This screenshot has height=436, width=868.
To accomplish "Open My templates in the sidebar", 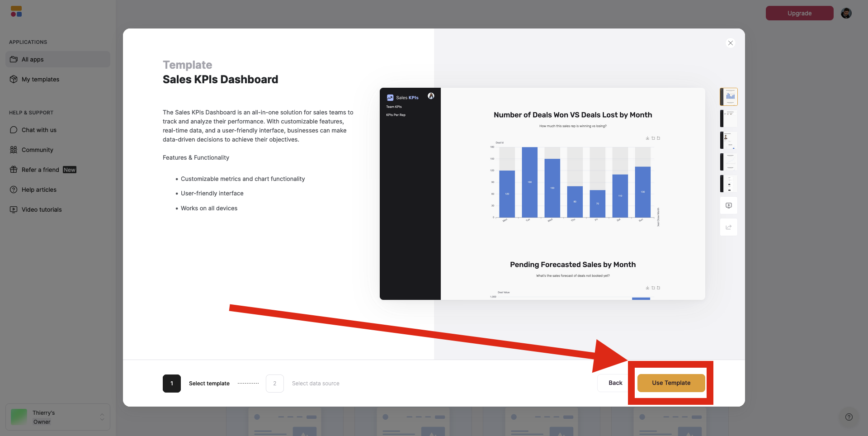I will pyautogui.click(x=58, y=79).
